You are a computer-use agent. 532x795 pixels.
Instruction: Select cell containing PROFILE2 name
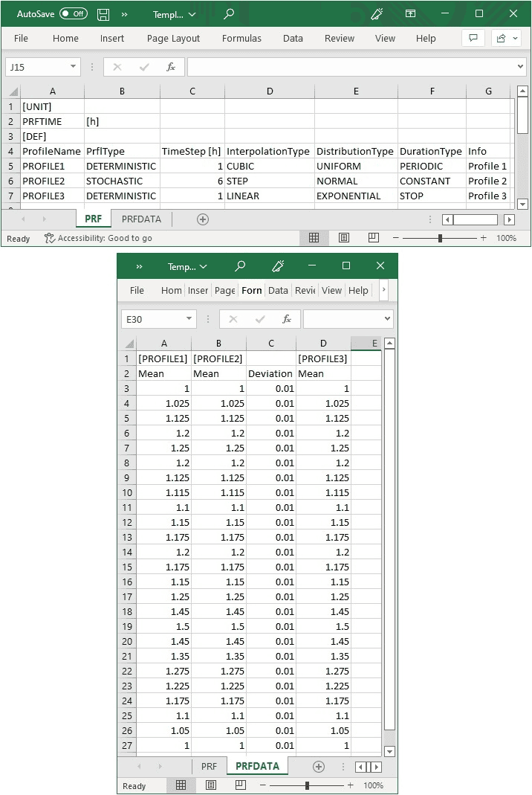coord(44,181)
